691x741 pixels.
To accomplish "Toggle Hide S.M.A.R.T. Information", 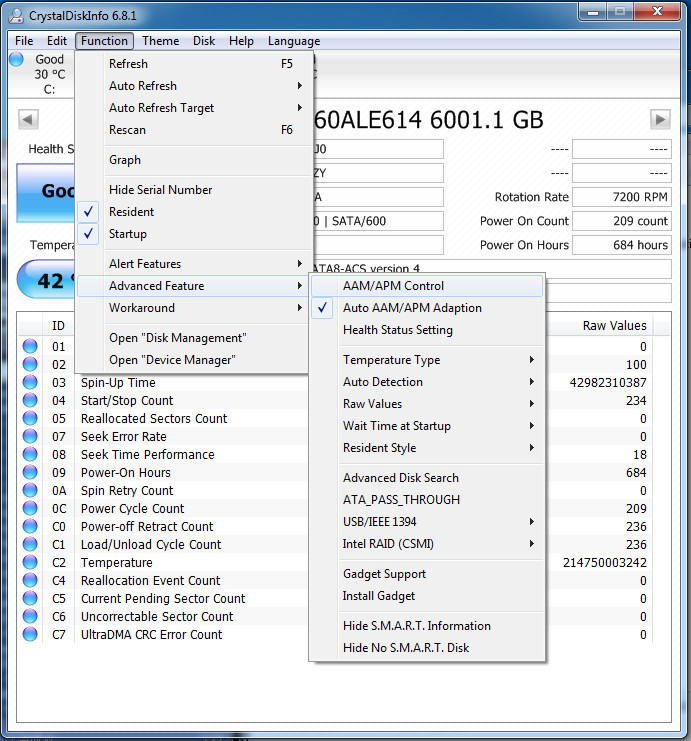I will tap(427, 626).
